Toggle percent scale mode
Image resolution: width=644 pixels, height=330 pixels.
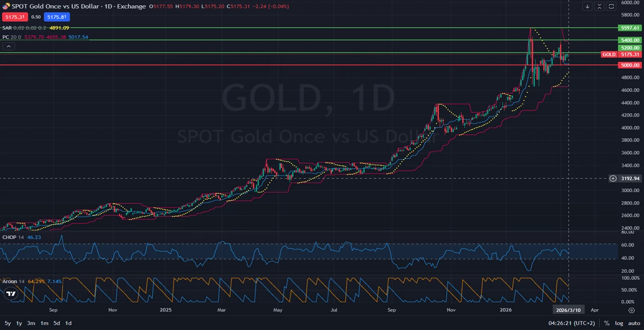607,323
